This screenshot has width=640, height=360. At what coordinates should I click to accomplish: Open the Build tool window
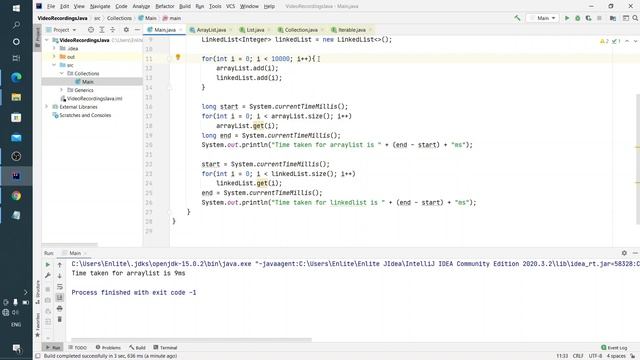click(138, 347)
